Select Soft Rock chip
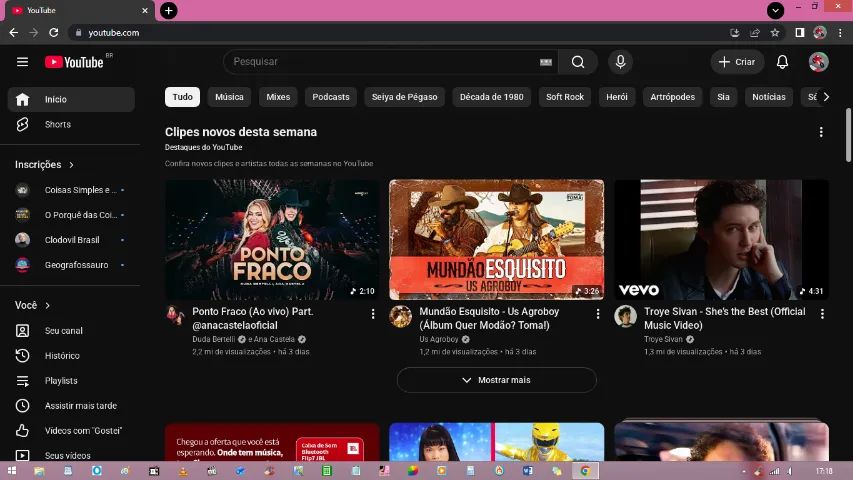This screenshot has height=480, width=853. (x=565, y=97)
